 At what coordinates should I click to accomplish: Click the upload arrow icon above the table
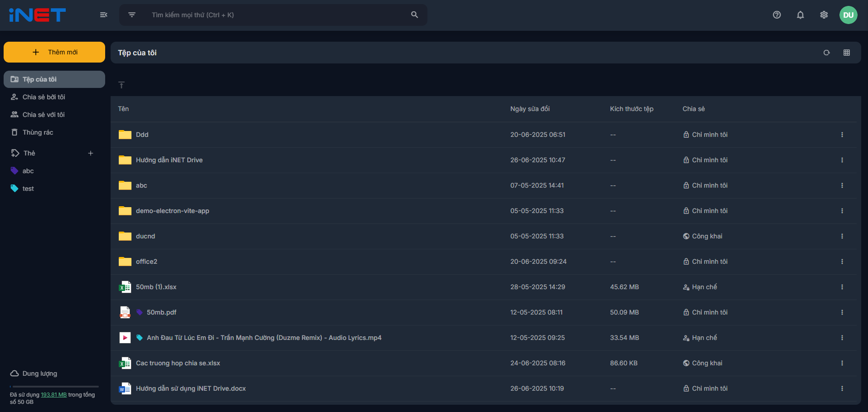[x=121, y=85]
